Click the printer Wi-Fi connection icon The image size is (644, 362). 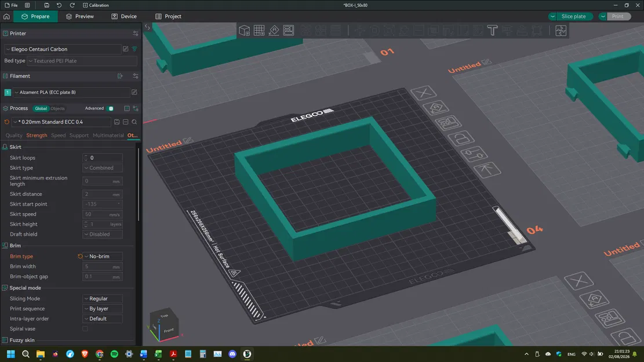(134, 49)
